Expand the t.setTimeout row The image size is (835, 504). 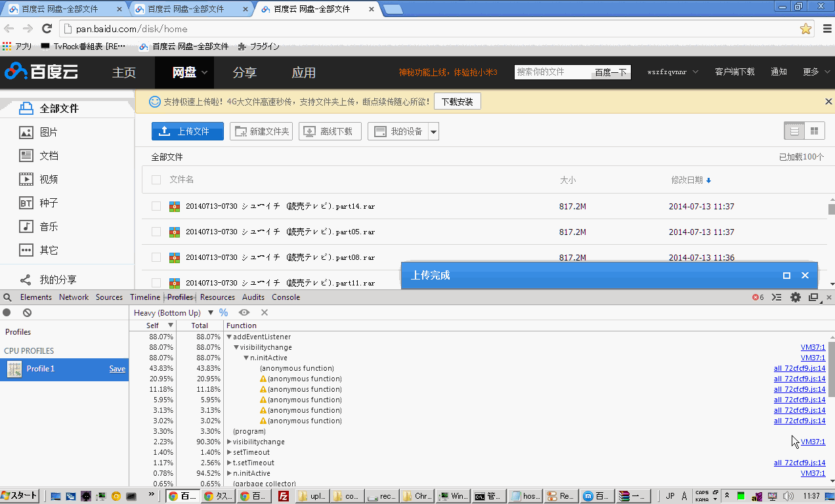pos(229,463)
